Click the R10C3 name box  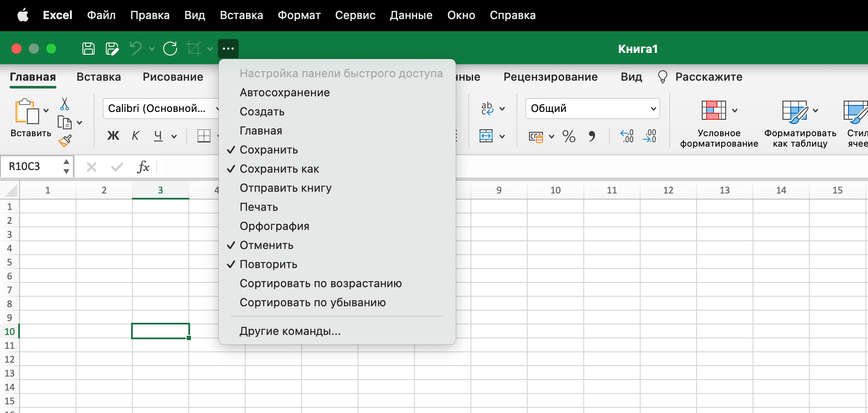[x=30, y=167]
